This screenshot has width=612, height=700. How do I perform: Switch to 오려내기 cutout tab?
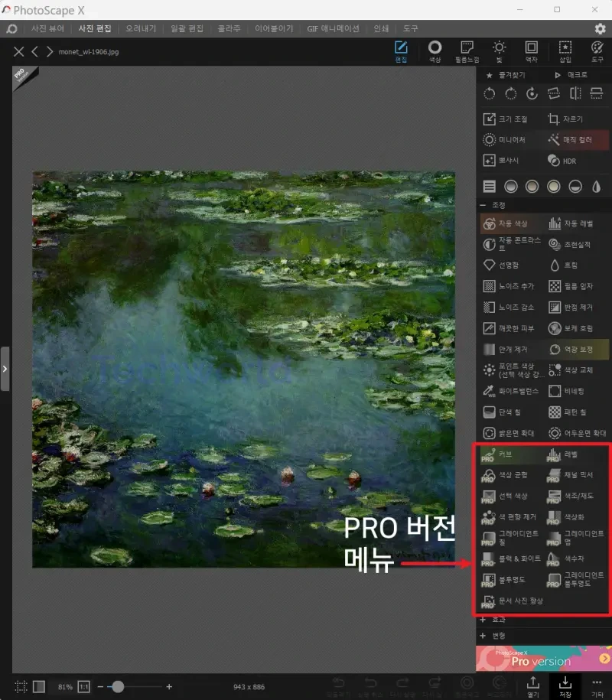coord(141,28)
